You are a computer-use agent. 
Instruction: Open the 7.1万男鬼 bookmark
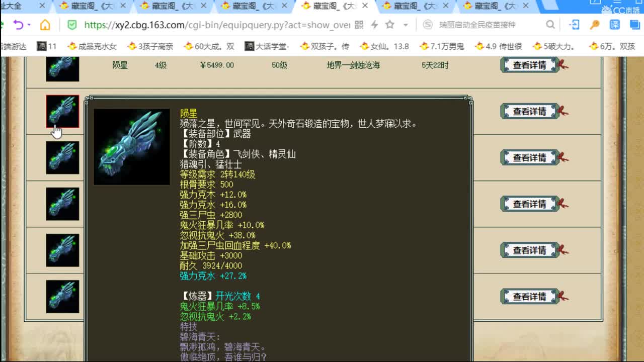coord(442,46)
